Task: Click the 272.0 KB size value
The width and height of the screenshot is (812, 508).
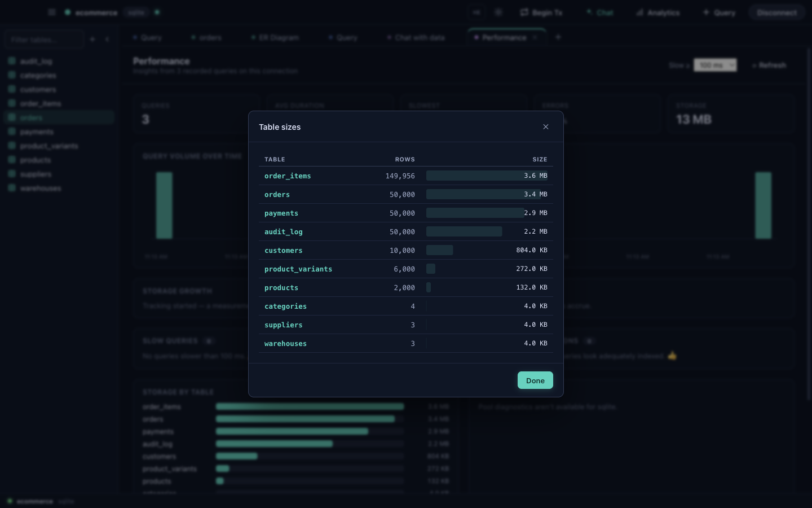Action: (x=532, y=269)
